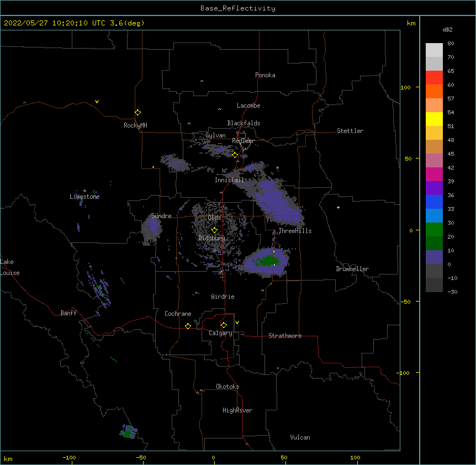Select the yellow diamond marker below Cochrane

188,326
